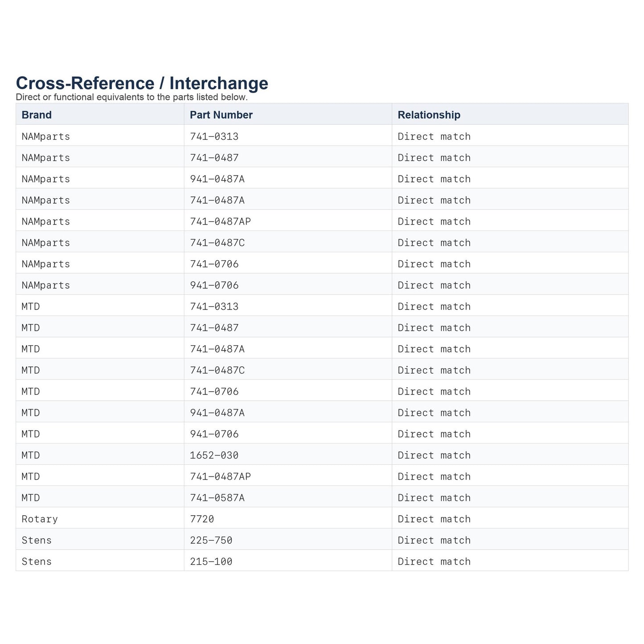The width and height of the screenshot is (644, 644).
Task: Select NAMparts part number 941-0706
Action: 214,285
